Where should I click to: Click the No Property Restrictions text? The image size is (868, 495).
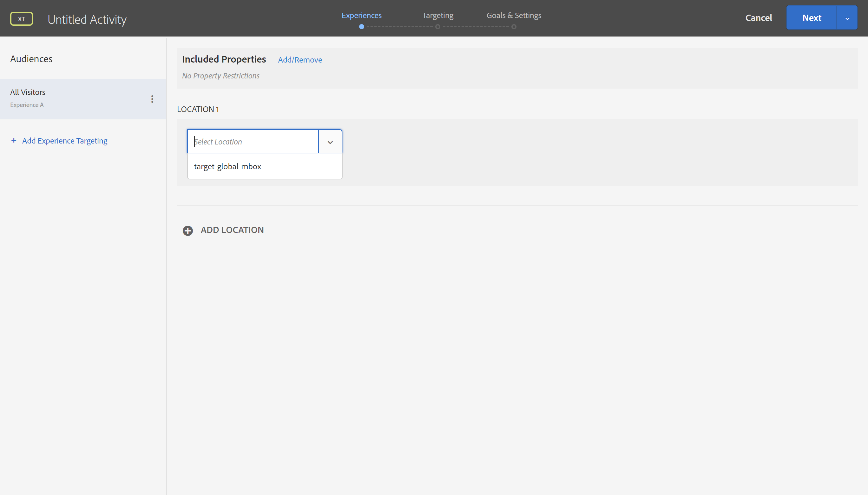tap(221, 76)
